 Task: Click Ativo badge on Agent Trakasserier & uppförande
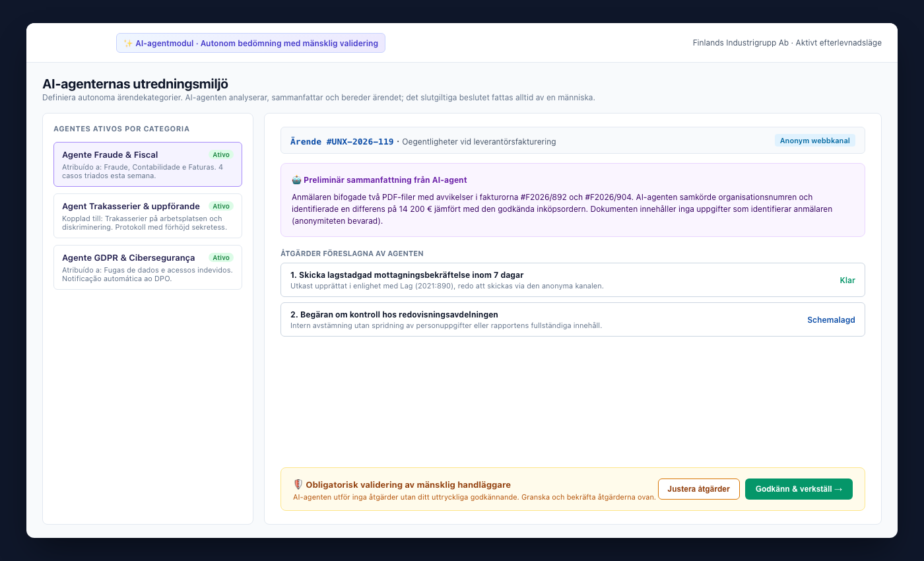[x=221, y=207]
